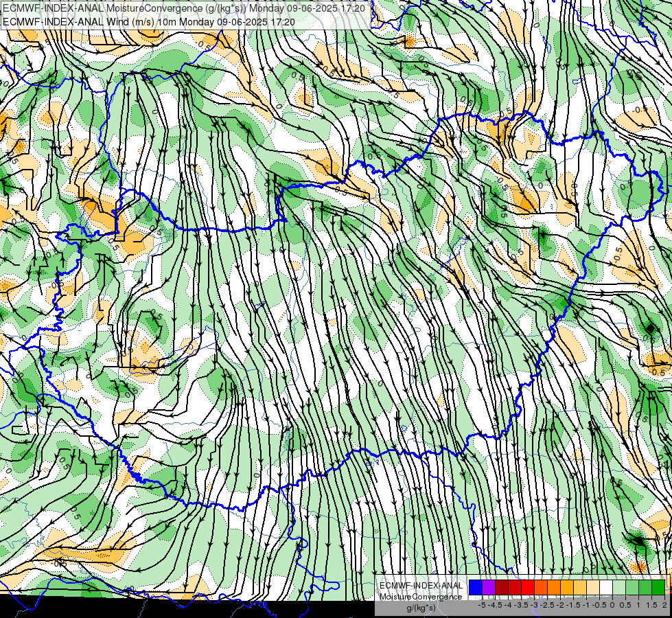672x618 pixels.
Task: Click the pale peach legend swatch
Action: tap(593, 587)
